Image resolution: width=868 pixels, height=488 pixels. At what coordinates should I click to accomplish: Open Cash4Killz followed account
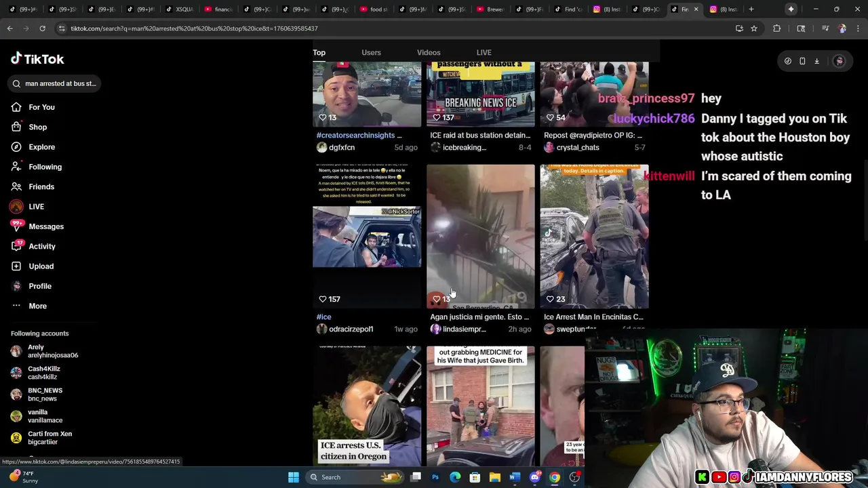tap(35, 373)
